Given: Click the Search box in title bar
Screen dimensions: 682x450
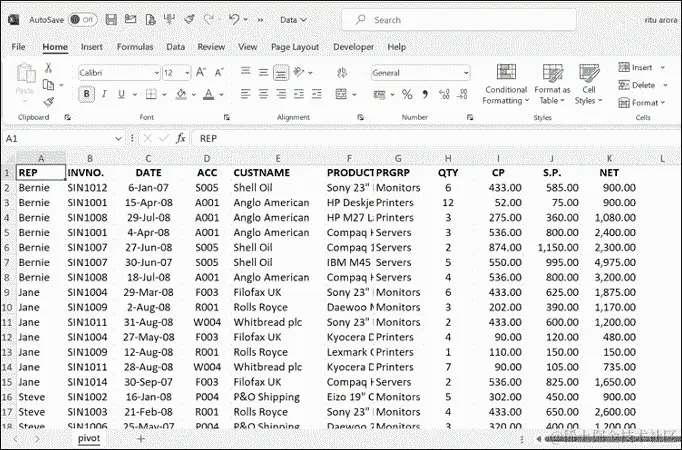Looking at the screenshot, I should tap(459, 20).
